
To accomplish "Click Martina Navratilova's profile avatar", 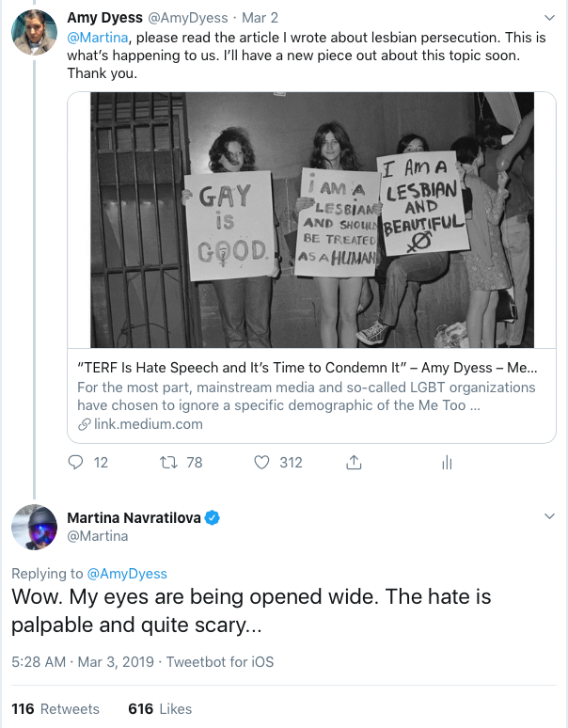I will tap(34, 527).
